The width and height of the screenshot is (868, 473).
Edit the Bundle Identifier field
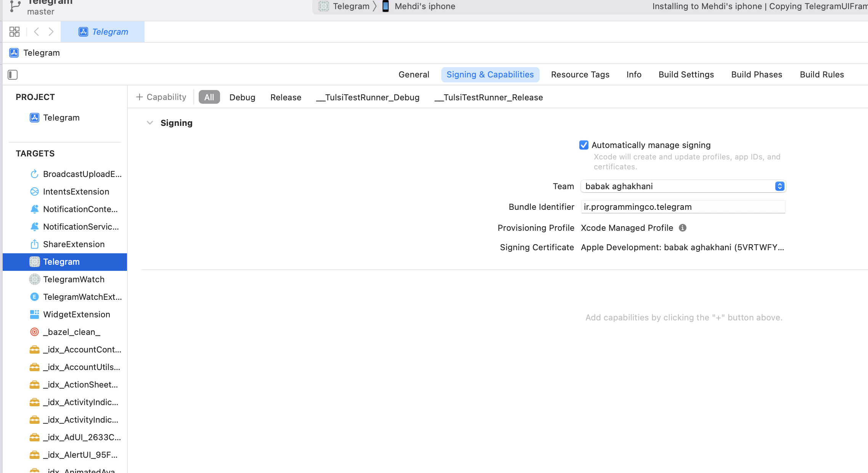click(x=683, y=207)
